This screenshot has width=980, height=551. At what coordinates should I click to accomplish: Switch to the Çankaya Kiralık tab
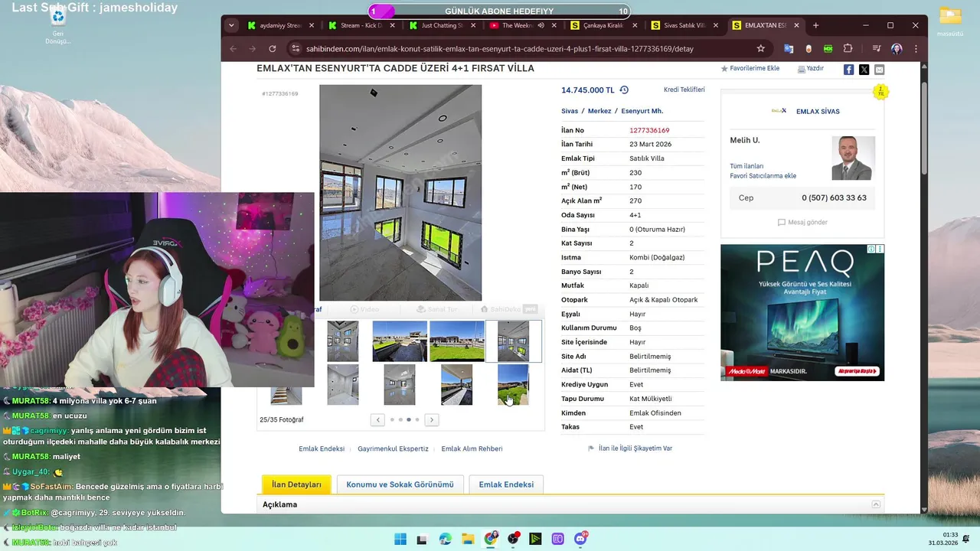603,25
